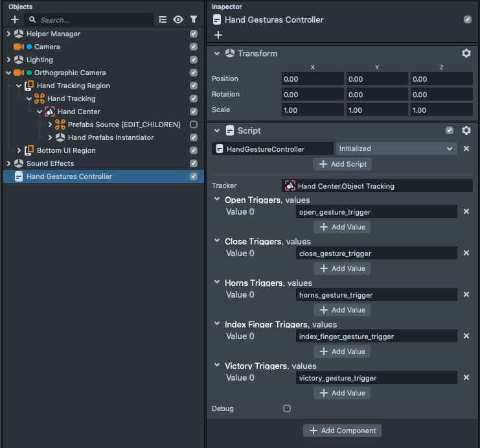Click the filter funnel icon in Objects panel
Screen dimensions: 480x448
193,20
